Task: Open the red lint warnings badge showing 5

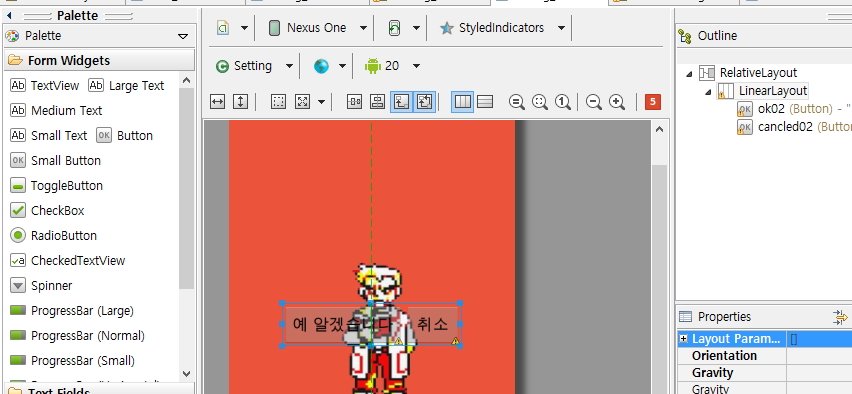Action: [653, 102]
